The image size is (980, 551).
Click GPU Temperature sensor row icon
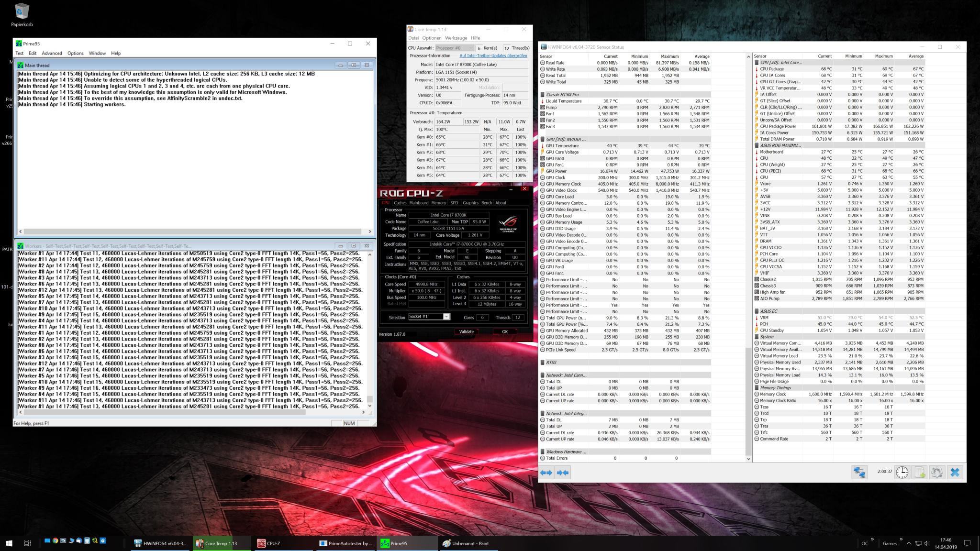[x=543, y=146]
